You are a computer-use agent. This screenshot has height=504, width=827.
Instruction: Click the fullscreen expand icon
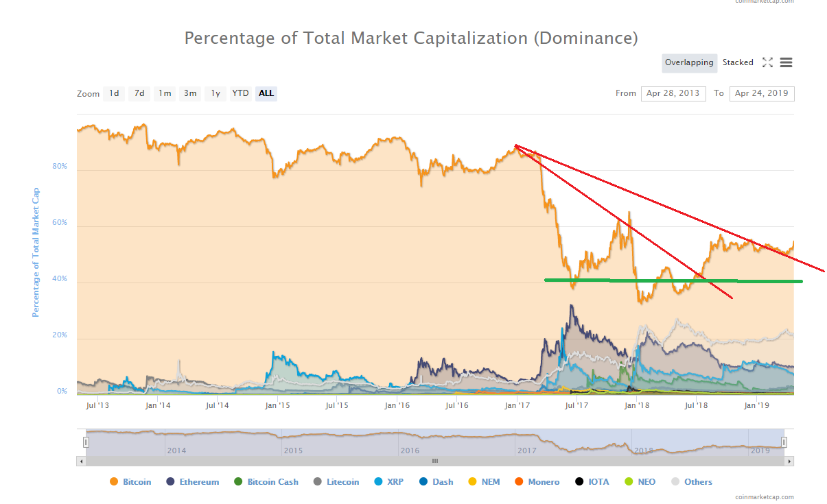(x=767, y=62)
